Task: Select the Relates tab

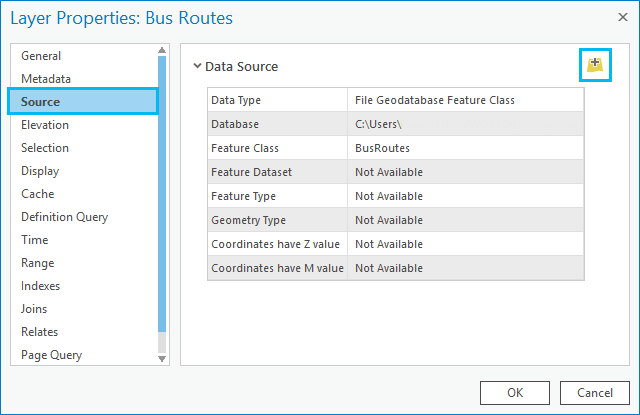Action: point(40,332)
